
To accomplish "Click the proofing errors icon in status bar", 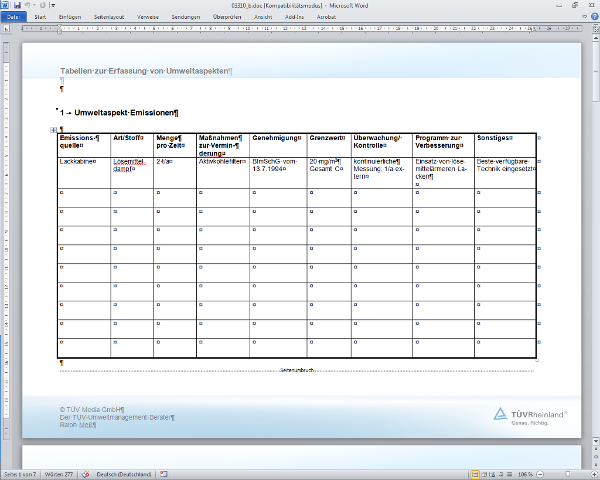I will pos(87,474).
